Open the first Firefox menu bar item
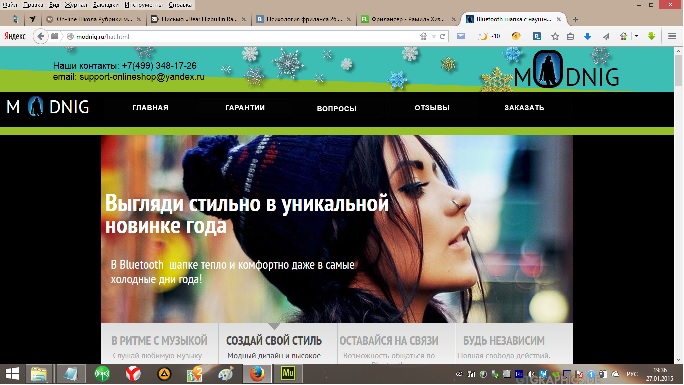 tap(10, 5)
